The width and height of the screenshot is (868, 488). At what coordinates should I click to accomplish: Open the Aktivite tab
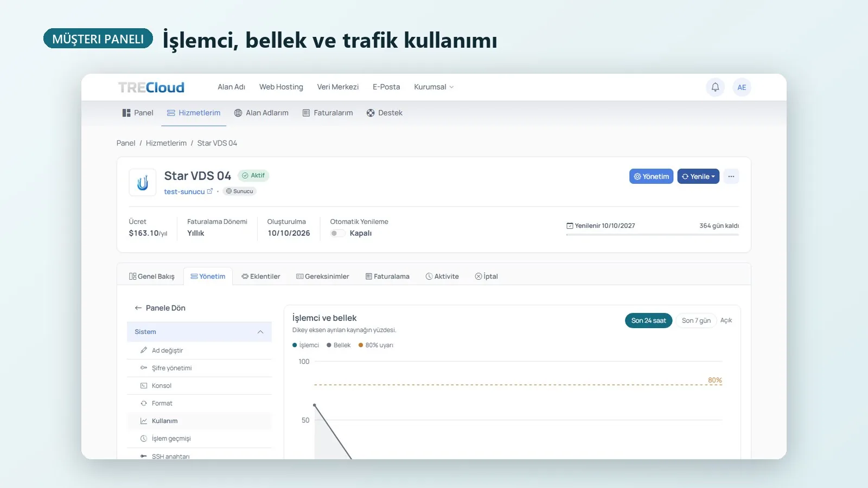pos(442,277)
